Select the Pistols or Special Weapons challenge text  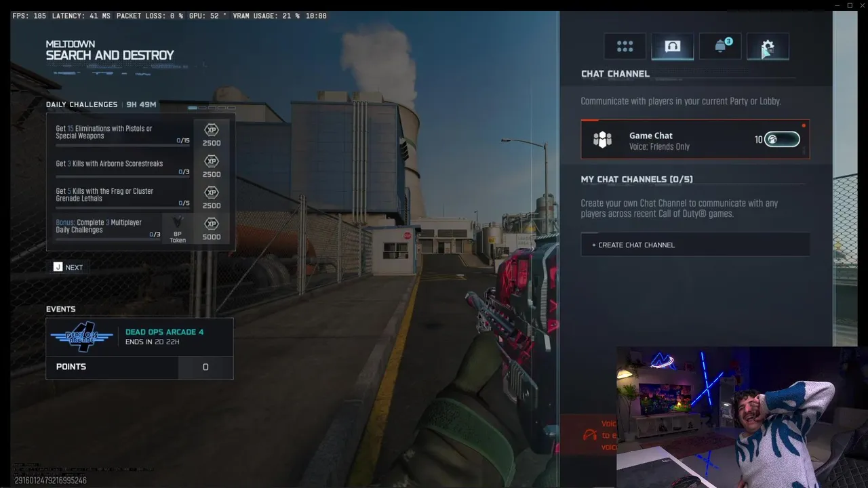point(104,132)
